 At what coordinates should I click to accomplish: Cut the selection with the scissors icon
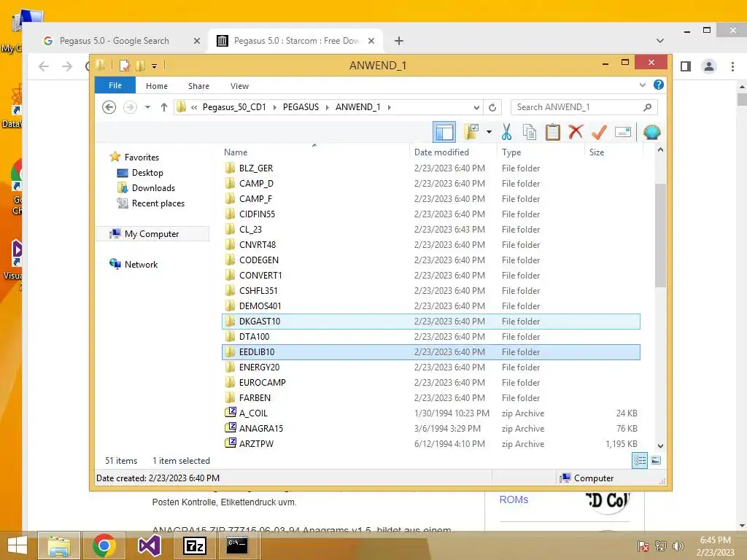506,132
